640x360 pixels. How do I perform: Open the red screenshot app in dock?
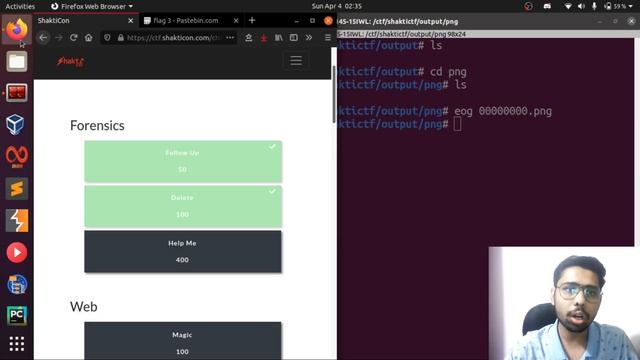[x=17, y=93]
